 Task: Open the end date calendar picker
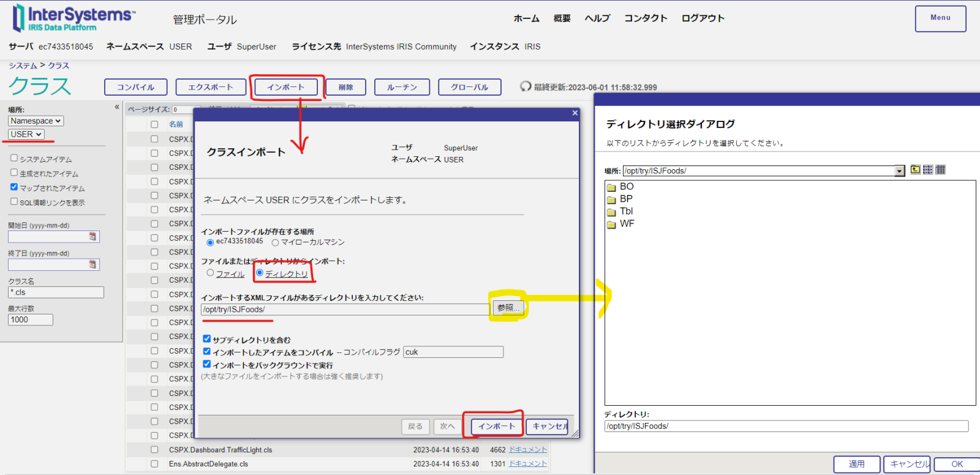(x=92, y=265)
